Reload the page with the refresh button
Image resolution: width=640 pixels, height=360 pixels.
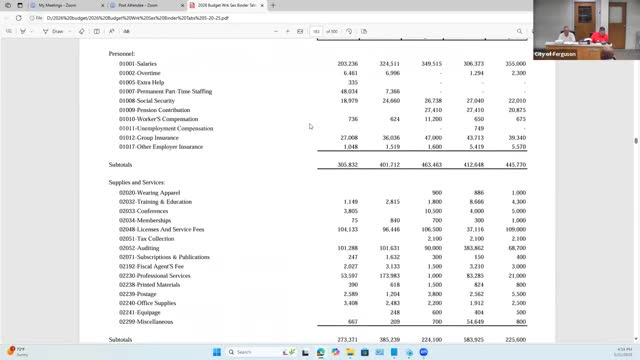[19, 18]
